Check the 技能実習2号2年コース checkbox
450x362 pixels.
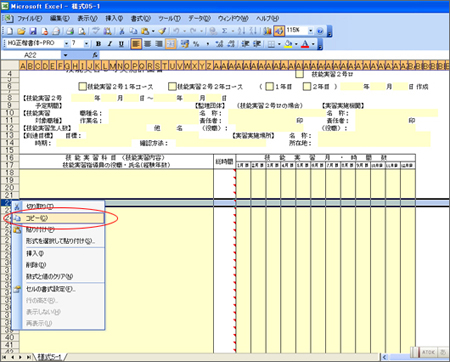pos(172,86)
